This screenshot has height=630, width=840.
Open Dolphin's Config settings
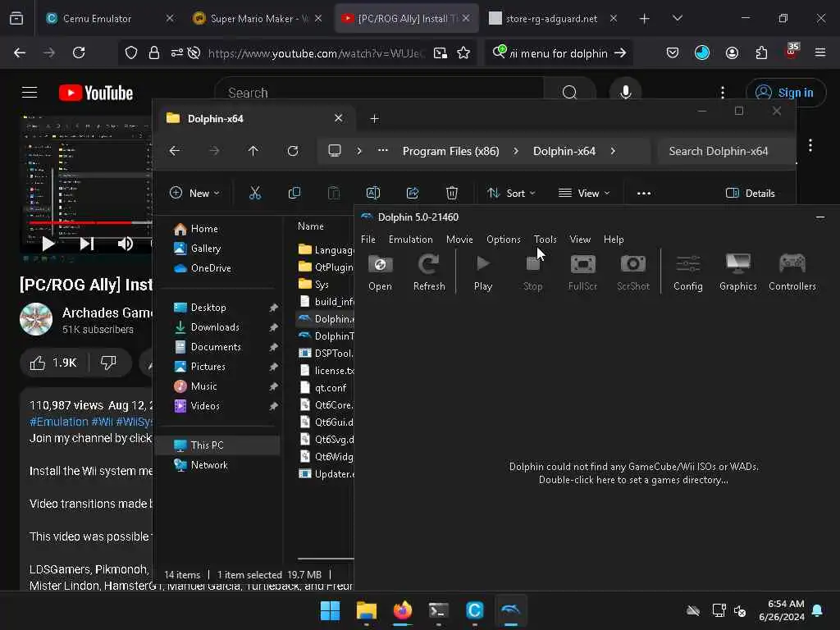pyautogui.click(x=688, y=272)
